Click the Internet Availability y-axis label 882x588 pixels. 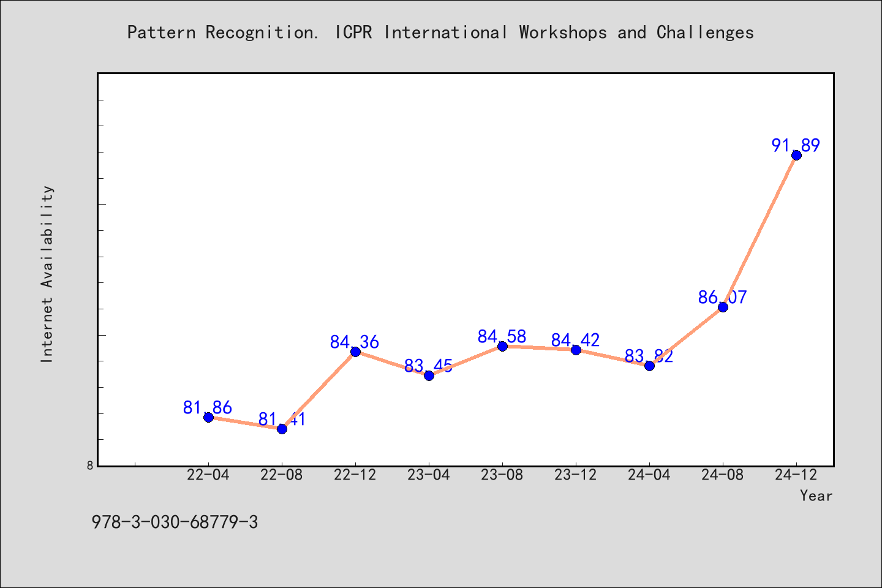[x=47, y=274]
